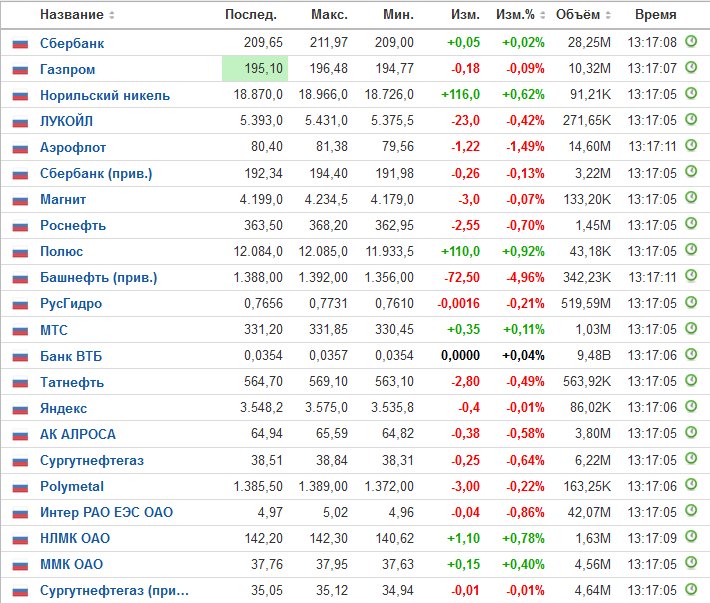Open the ММК ОАО stock link

[x=72, y=565]
